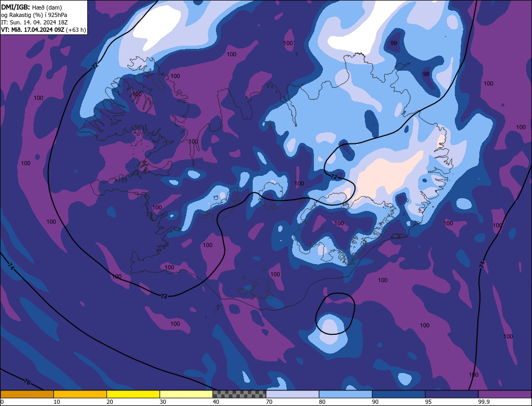Select the 'og Rakastig (%) í 925hPa' line

[34, 15]
